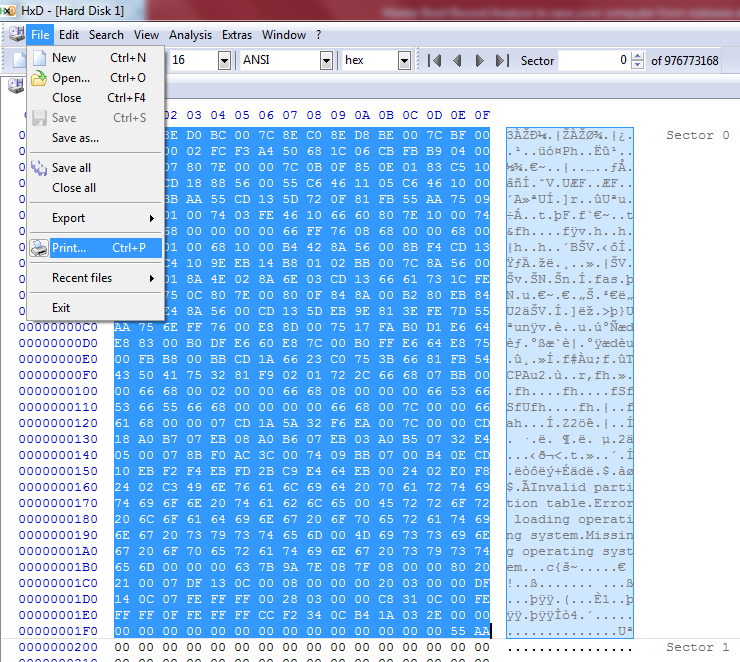Image resolution: width=740 pixels, height=662 pixels.
Task: Jump to the last sector
Action: (501, 61)
